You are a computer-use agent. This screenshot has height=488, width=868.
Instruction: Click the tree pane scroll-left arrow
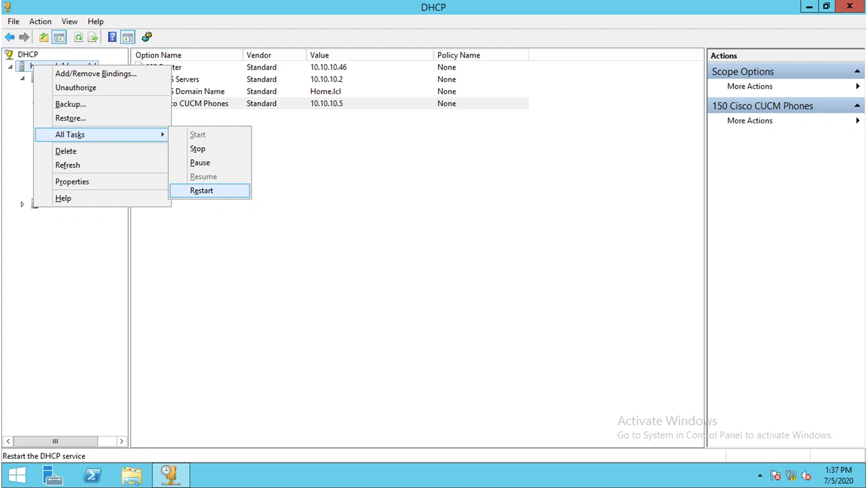pos(7,441)
